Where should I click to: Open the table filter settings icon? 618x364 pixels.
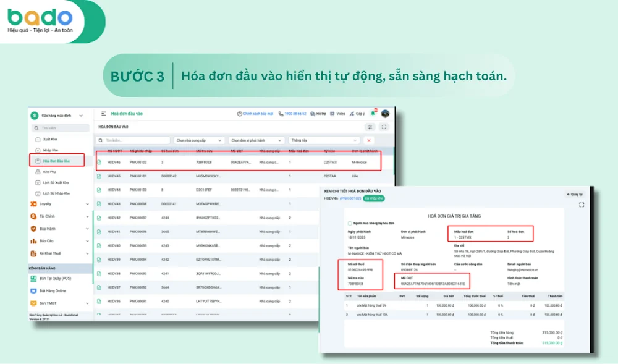click(370, 127)
